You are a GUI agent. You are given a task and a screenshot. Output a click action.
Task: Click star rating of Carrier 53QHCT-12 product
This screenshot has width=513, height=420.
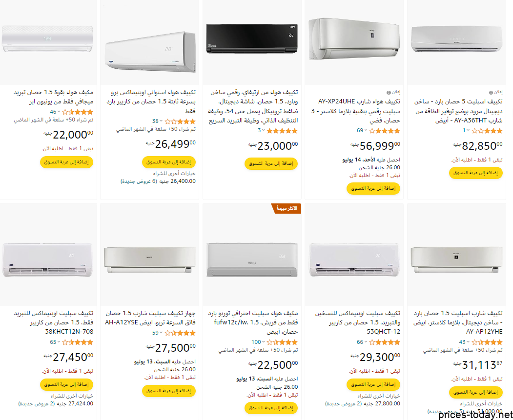pos(385,342)
